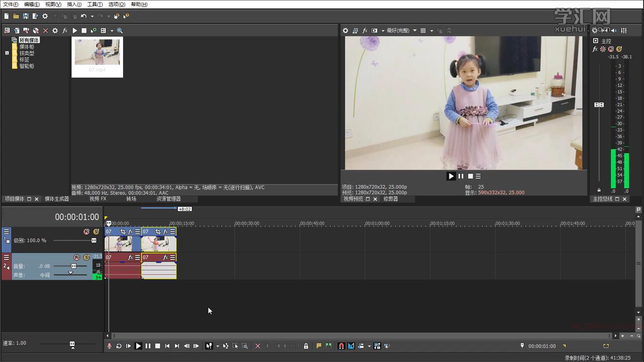Toggle split screen view in preview toolbar

click(375, 31)
